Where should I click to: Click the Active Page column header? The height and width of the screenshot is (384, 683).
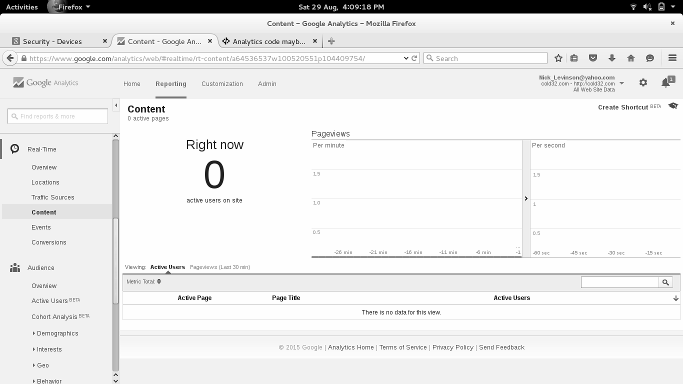[194, 298]
